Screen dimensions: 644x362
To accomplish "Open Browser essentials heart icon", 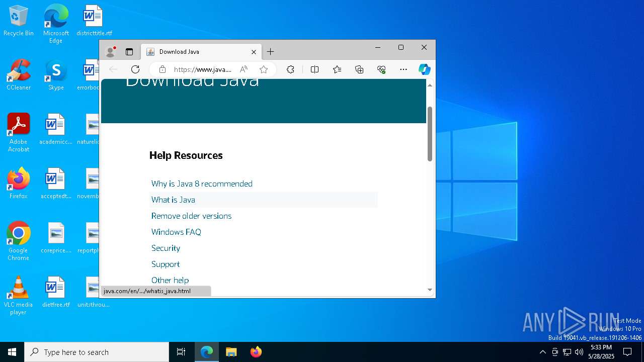I will 381,69.
